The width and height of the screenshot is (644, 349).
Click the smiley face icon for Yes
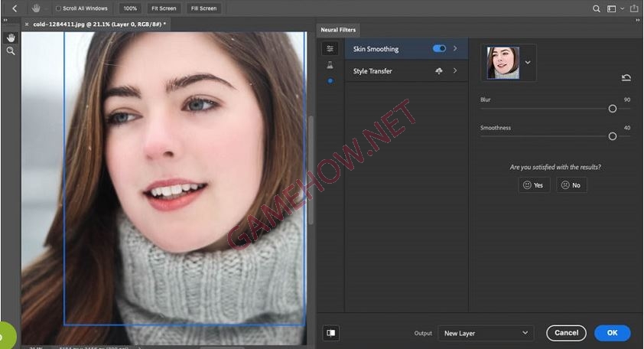pos(527,185)
